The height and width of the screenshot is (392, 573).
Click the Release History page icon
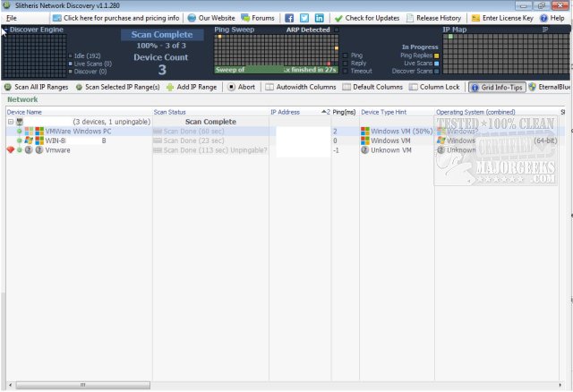point(410,18)
